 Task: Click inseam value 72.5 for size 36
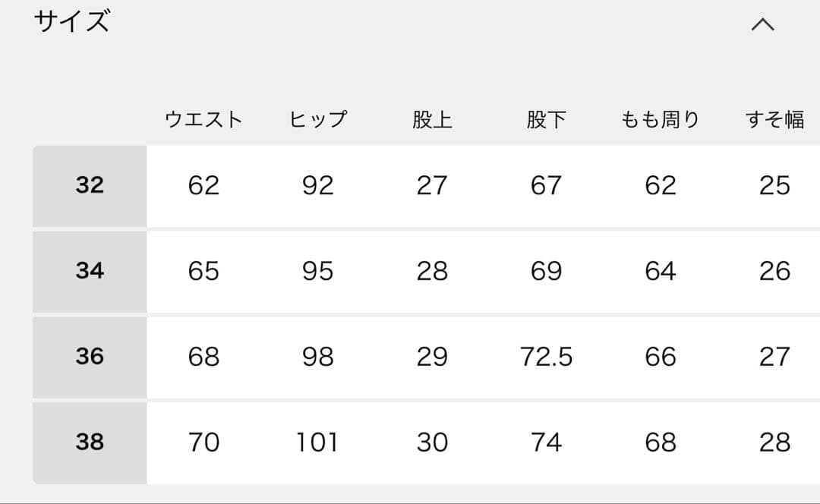pyautogui.click(x=546, y=356)
